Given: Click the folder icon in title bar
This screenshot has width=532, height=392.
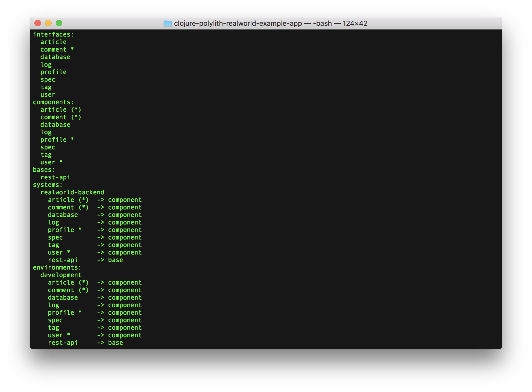Looking at the screenshot, I should (x=167, y=23).
